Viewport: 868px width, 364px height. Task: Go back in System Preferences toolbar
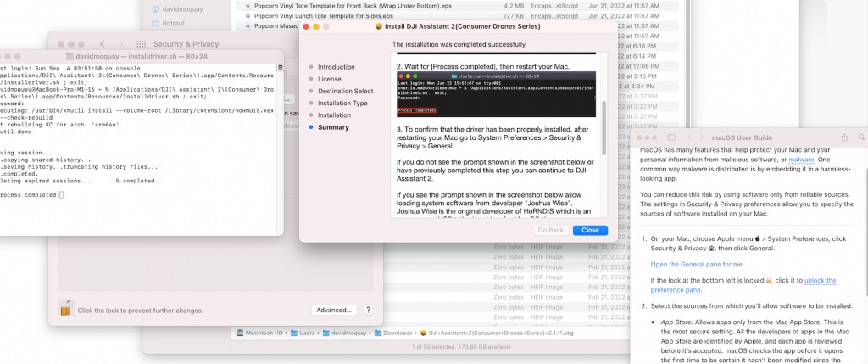[x=102, y=43]
